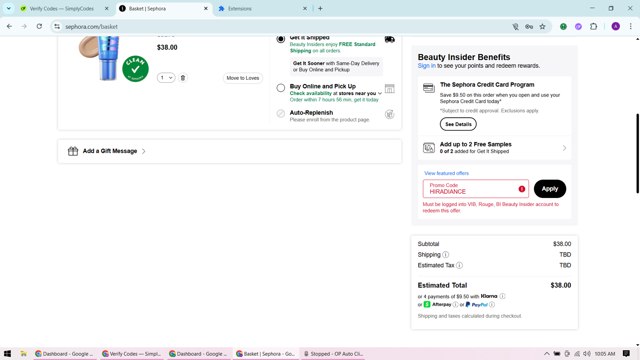Image resolution: width=640 pixels, height=360 pixels.
Task: Click the Sephora credit card icon
Action: pyautogui.click(x=429, y=88)
